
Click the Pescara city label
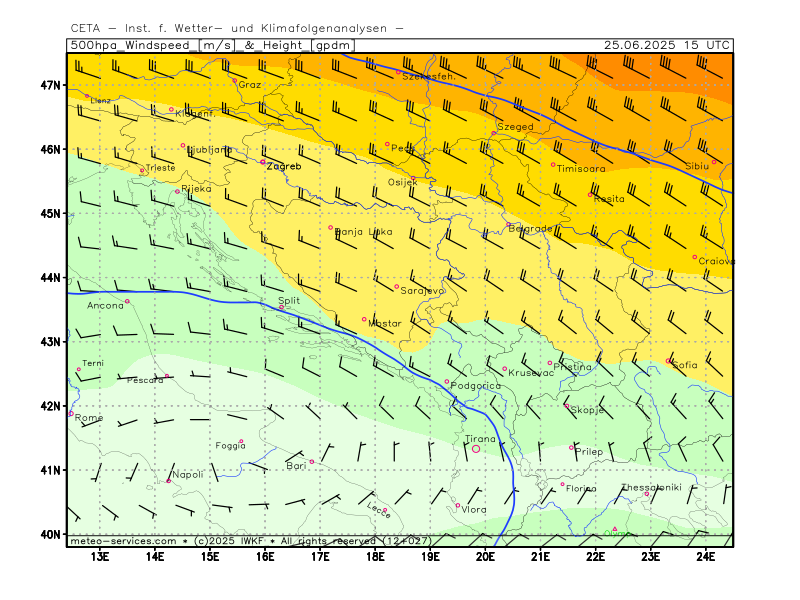tap(145, 380)
